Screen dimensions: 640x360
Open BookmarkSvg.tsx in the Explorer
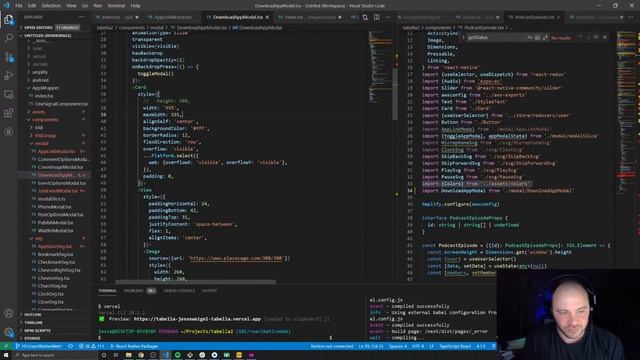[56, 254]
